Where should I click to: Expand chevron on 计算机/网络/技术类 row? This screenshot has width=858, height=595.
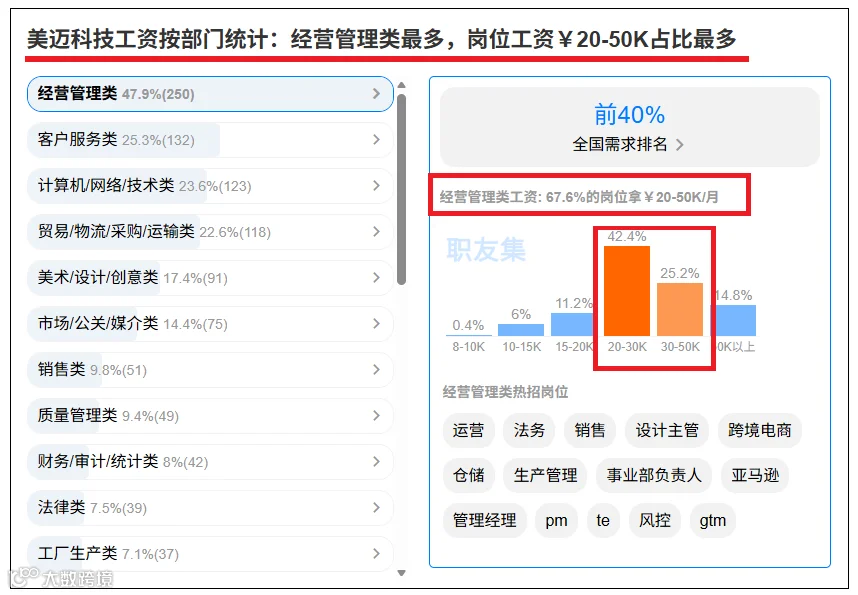point(376,186)
